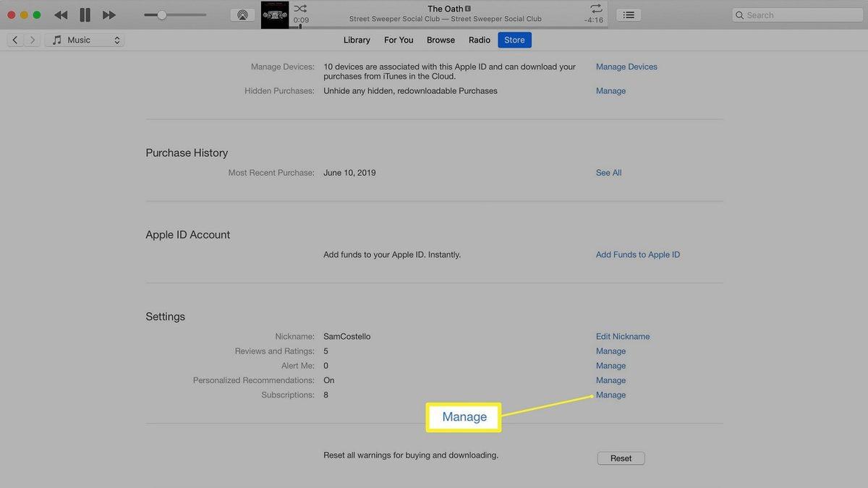Open the For You section
868x488 pixels.
pos(398,40)
